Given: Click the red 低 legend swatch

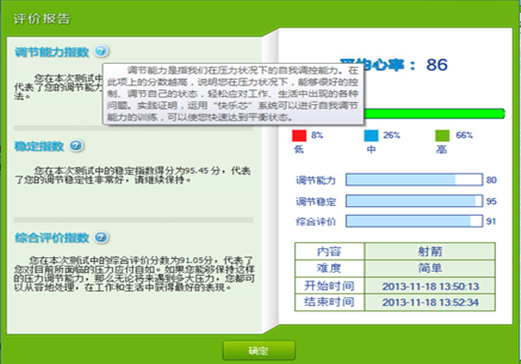Looking at the screenshot, I should click(299, 136).
